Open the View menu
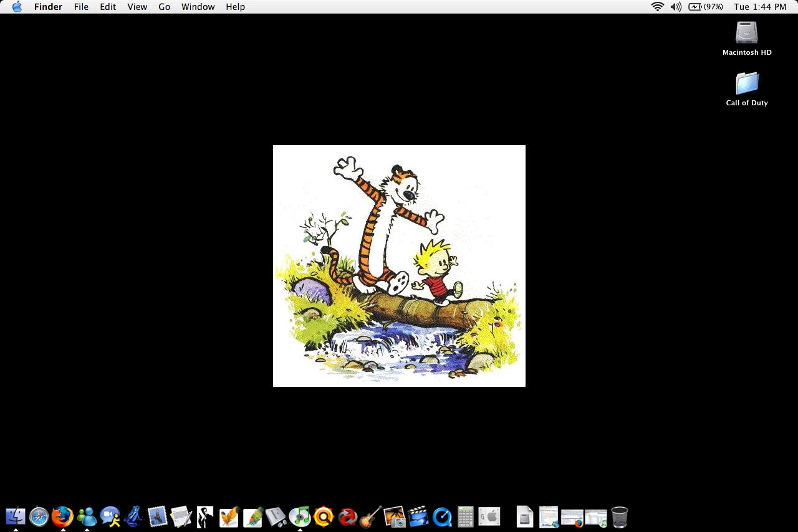This screenshot has height=532, width=798. (137, 7)
